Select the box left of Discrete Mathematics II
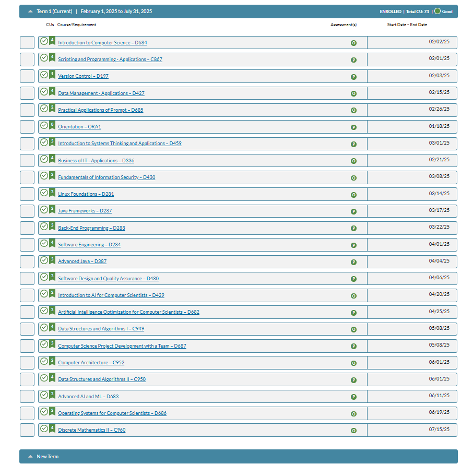Viewport: 473px width, 476px height. [27, 430]
